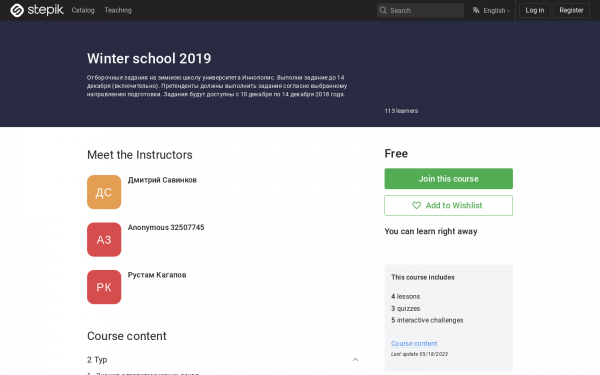The height and width of the screenshot is (375, 600).
Task: Click the Join this course button
Action: point(448,179)
